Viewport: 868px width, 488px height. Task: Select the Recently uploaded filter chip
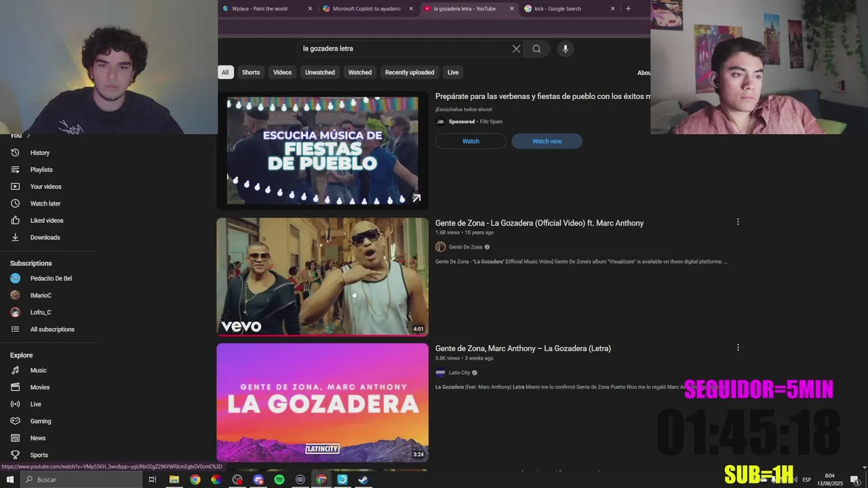pos(410,73)
